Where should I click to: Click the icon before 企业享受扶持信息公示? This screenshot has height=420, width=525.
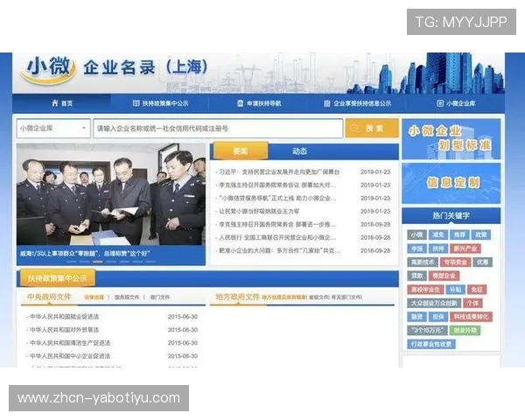coord(326,103)
